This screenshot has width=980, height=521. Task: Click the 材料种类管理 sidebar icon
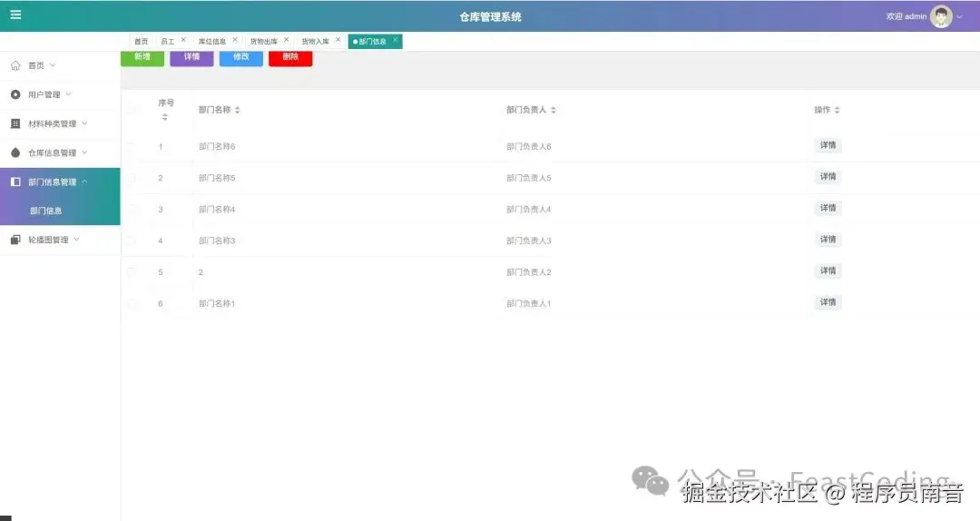pos(15,123)
